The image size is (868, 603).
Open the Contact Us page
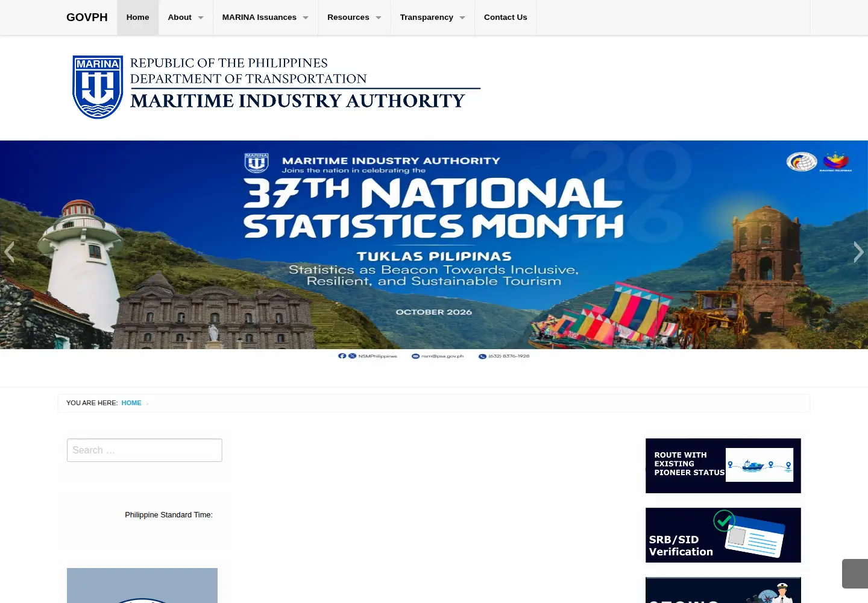pyautogui.click(x=506, y=17)
